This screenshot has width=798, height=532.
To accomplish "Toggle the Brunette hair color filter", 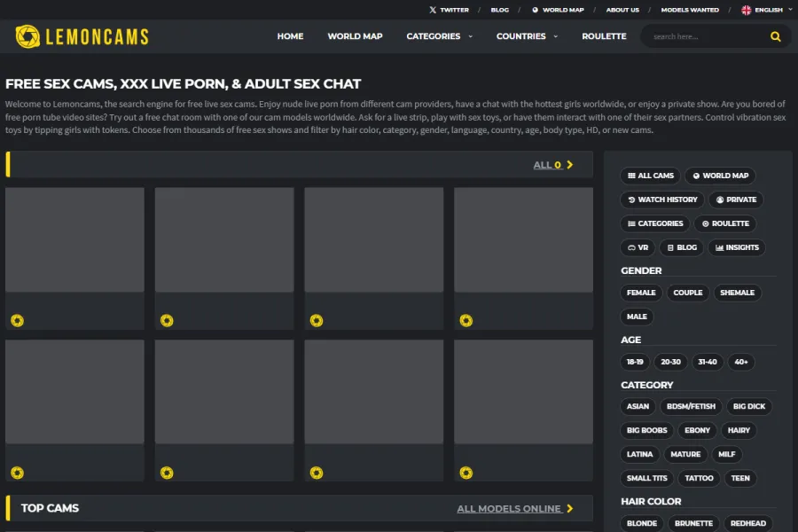I will 693,523.
